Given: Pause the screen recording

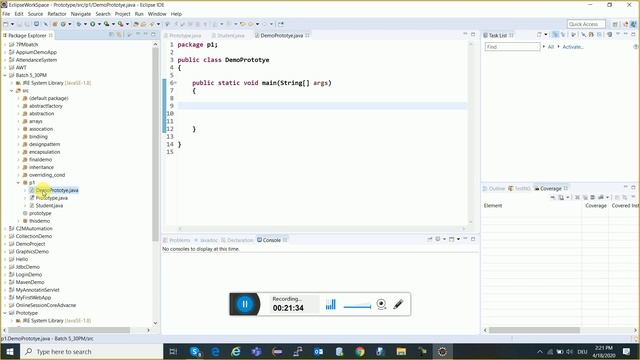Looking at the screenshot, I should pyautogui.click(x=245, y=304).
